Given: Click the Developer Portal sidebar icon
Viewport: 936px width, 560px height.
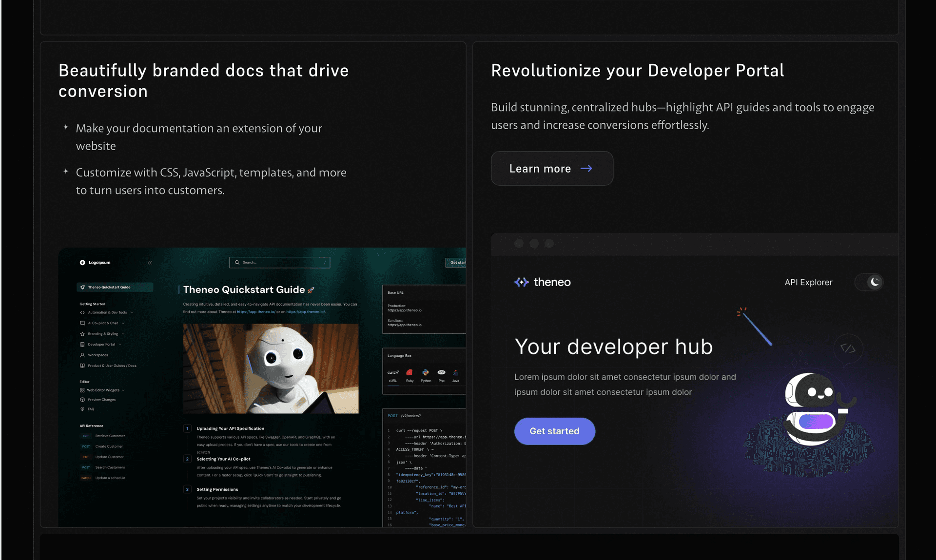Looking at the screenshot, I should coord(82,345).
